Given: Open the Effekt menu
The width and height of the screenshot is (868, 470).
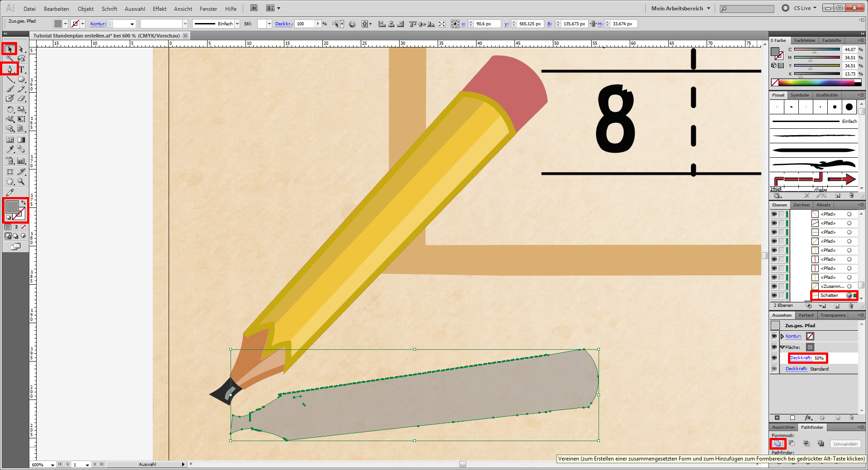Looking at the screenshot, I should [159, 9].
